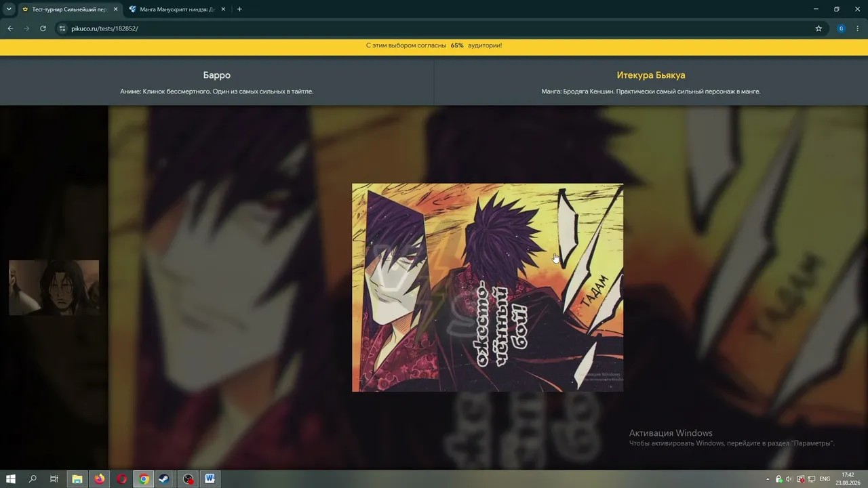Open a new browser tab
868x488 pixels.
tap(239, 9)
